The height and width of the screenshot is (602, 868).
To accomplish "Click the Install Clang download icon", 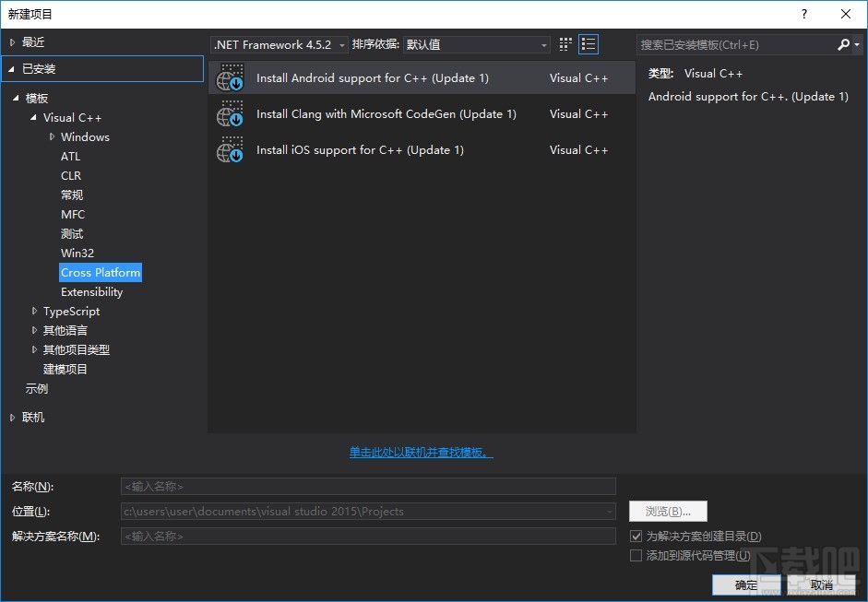I will [230, 114].
